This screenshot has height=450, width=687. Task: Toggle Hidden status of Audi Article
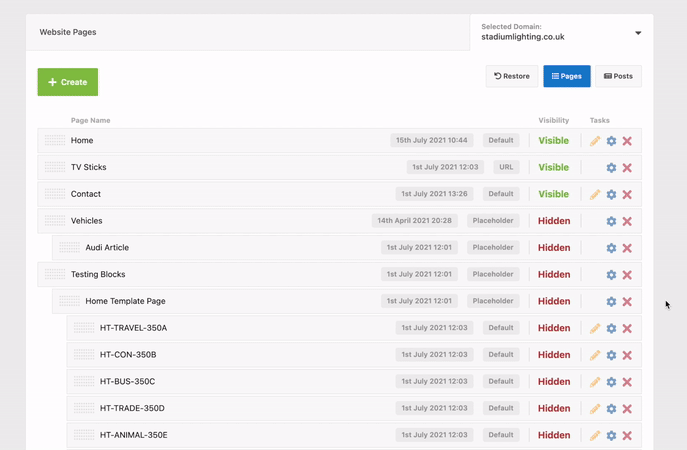(554, 248)
